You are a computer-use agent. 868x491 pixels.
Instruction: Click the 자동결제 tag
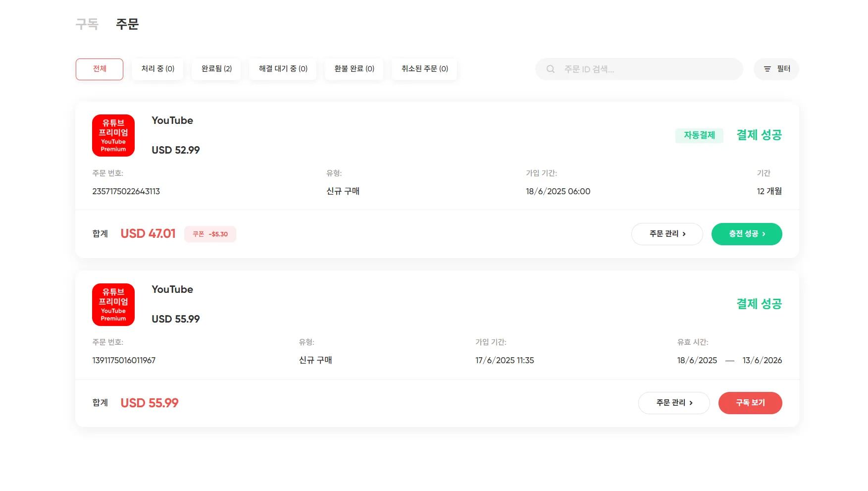coord(699,135)
